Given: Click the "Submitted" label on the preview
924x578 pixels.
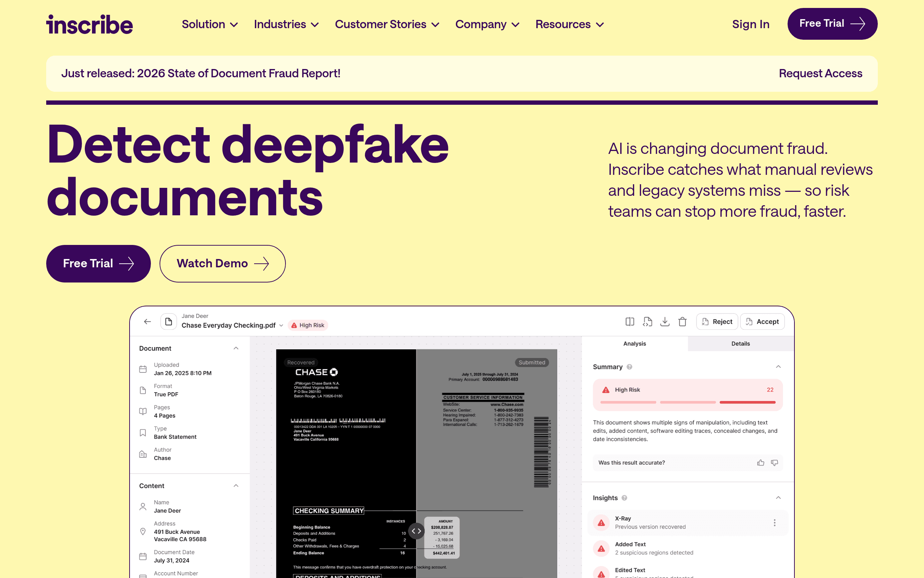Looking at the screenshot, I should [x=532, y=362].
